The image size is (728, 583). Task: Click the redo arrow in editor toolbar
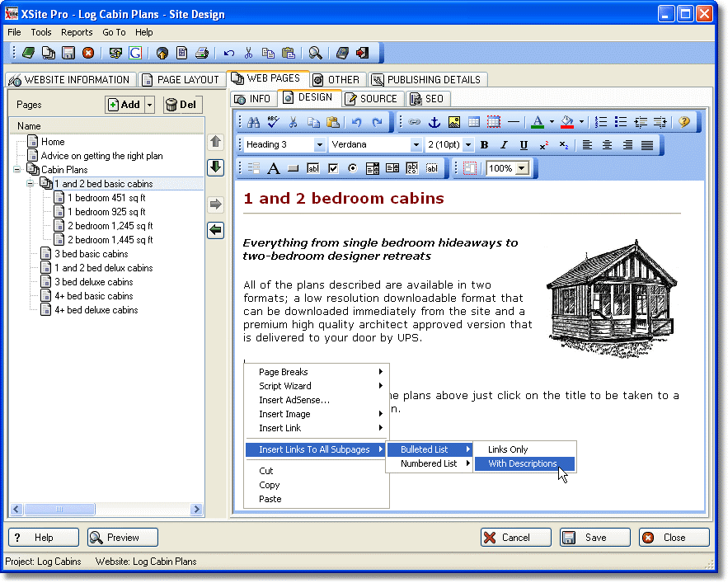tap(377, 122)
